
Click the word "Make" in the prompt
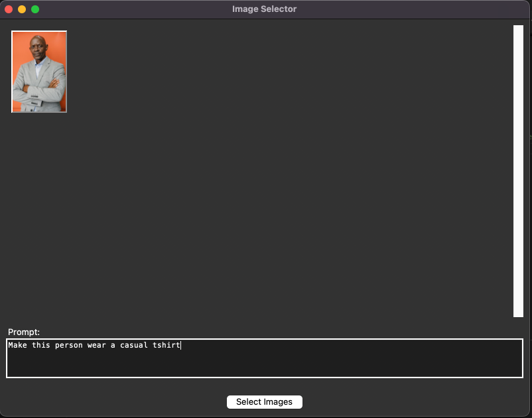point(17,346)
